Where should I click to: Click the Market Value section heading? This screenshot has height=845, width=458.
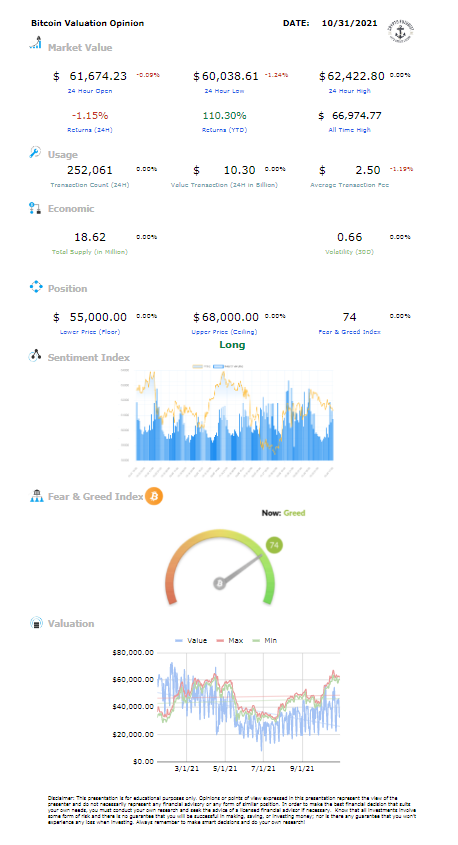click(80, 47)
